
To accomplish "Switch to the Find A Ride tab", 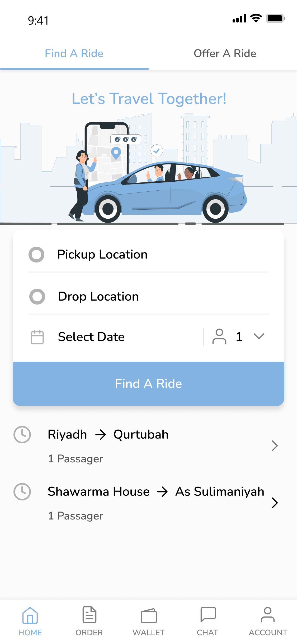I will [x=74, y=54].
